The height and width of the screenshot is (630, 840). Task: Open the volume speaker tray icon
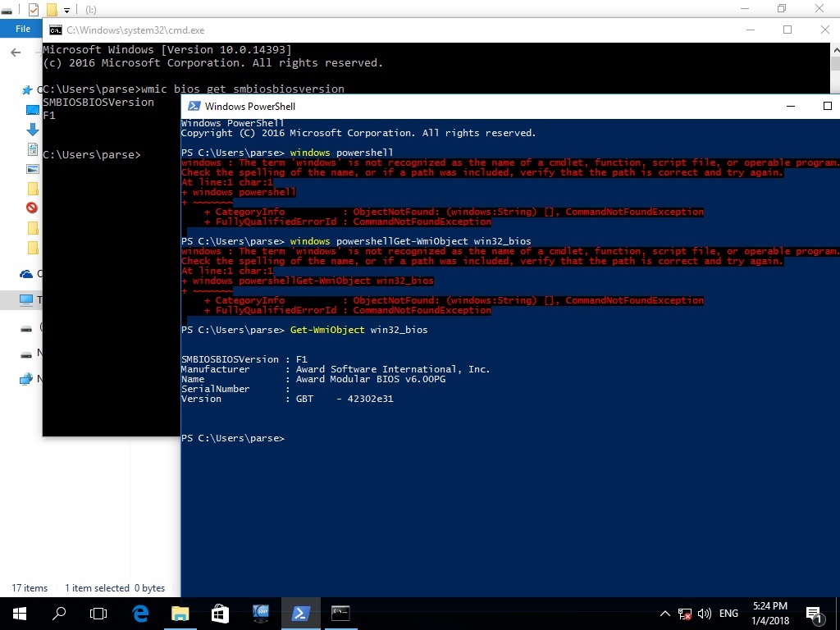705,614
